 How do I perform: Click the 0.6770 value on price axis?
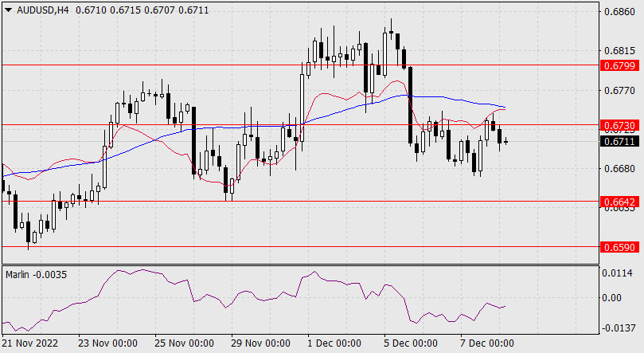(619, 91)
